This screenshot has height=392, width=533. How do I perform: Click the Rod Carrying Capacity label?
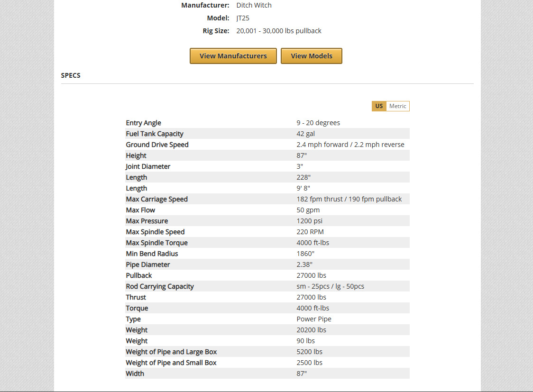pos(160,286)
